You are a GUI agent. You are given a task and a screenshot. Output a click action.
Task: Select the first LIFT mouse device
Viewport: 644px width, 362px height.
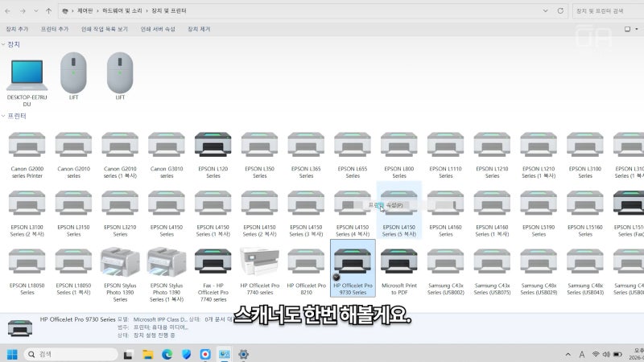(x=73, y=76)
